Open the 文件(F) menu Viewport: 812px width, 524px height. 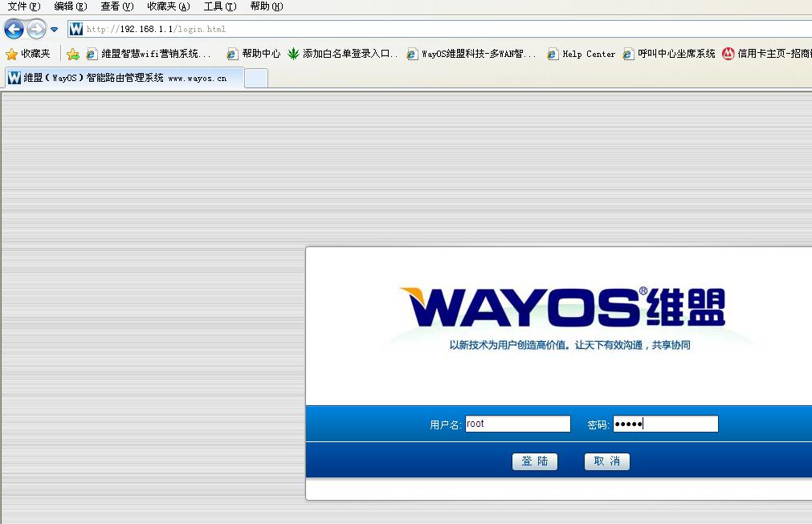coord(23,6)
